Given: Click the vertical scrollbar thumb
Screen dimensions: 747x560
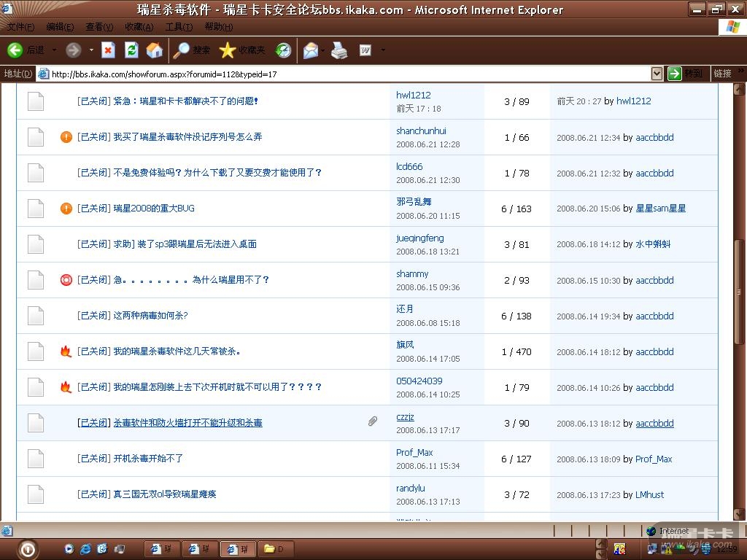Looking at the screenshot, I should coord(740,292).
